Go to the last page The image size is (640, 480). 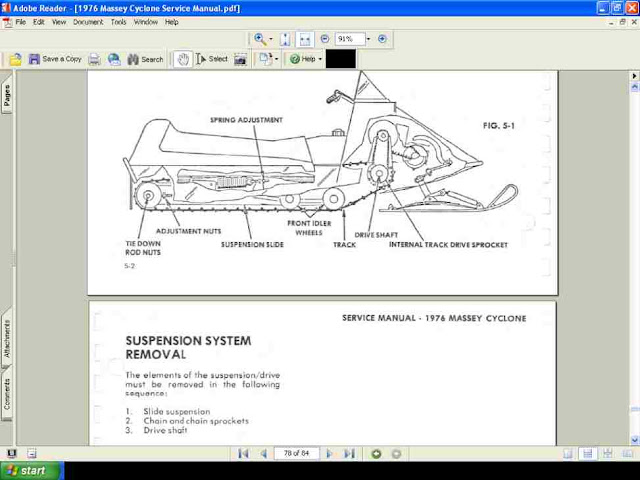(349, 453)
